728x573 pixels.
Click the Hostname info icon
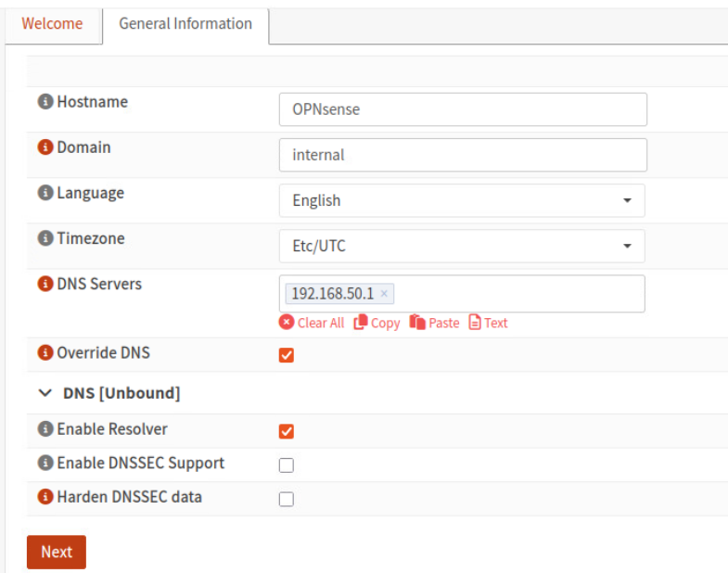click(x=45, y=101)
